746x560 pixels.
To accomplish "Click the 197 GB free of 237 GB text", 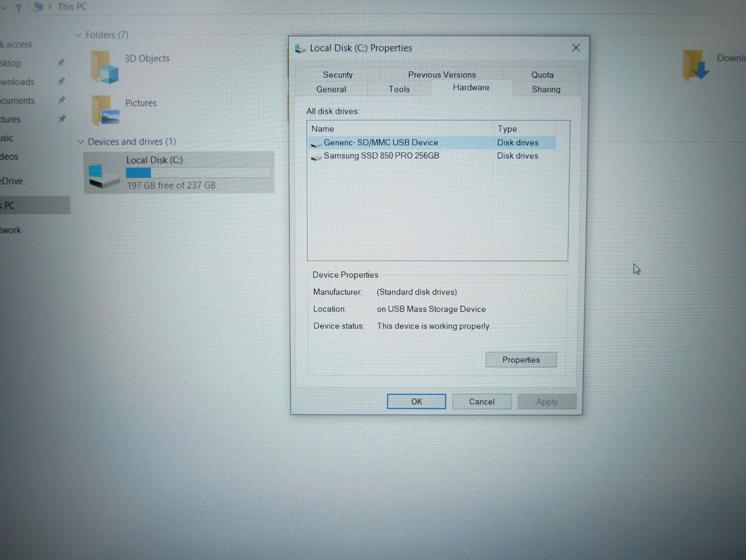I will pyautogui.click(x=171, y=186).
